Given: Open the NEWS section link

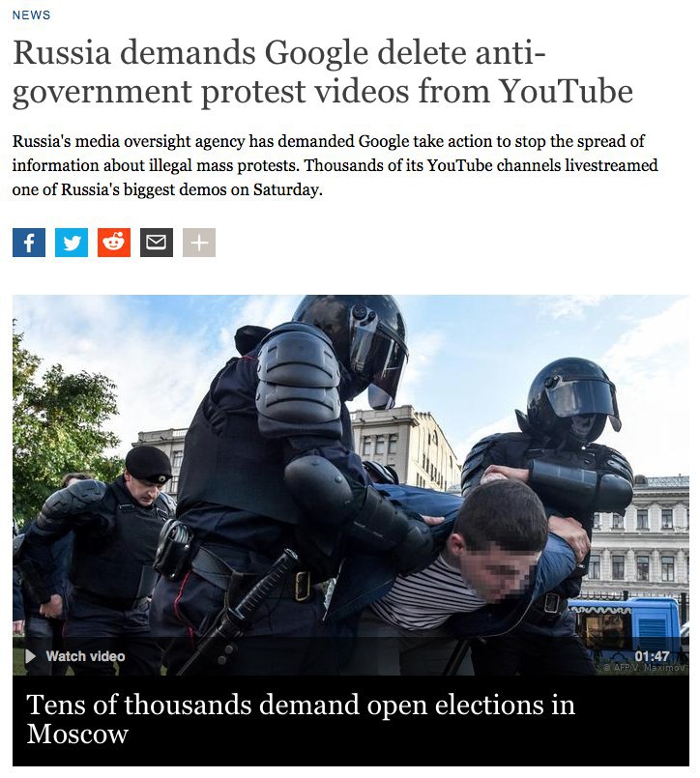Looking at the screenshot, I should (x=31, y=14).
